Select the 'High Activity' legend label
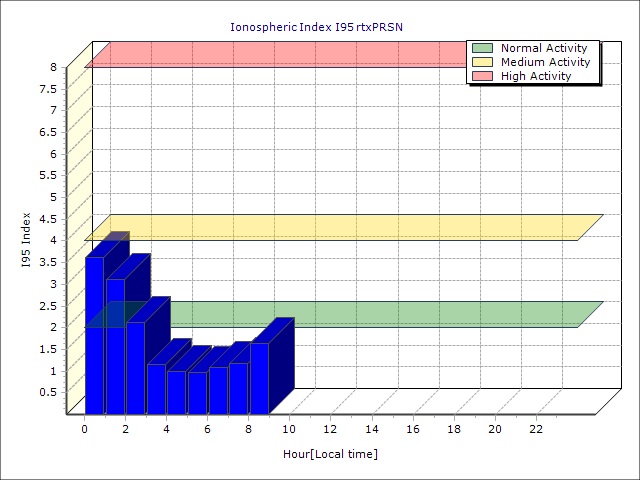This screenshot has width=640, height=480. tap(535, 76)
